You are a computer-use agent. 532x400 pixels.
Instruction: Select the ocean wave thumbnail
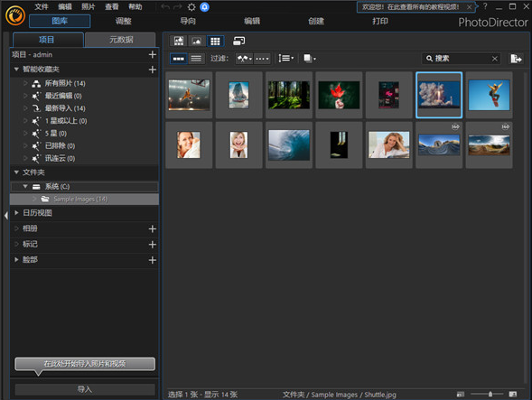[x=289, y=144]
